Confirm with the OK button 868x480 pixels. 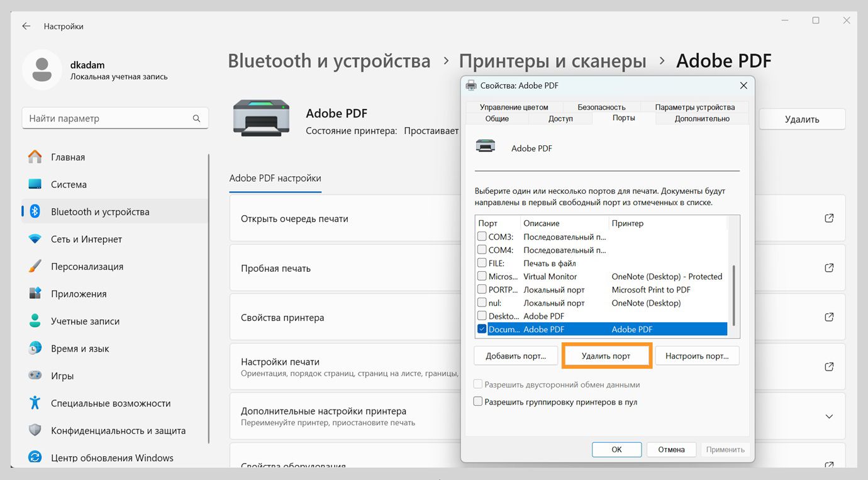tap(616, 449)
